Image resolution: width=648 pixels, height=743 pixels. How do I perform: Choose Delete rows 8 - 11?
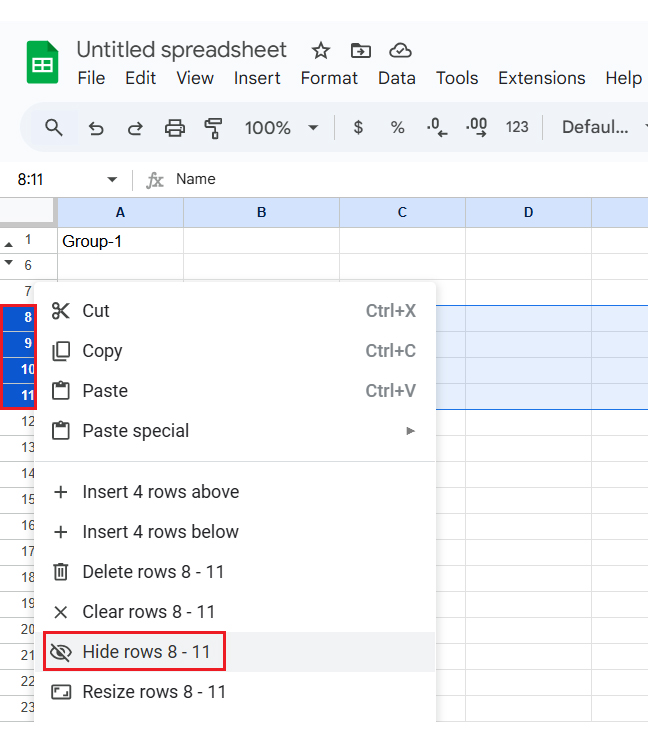235,572
